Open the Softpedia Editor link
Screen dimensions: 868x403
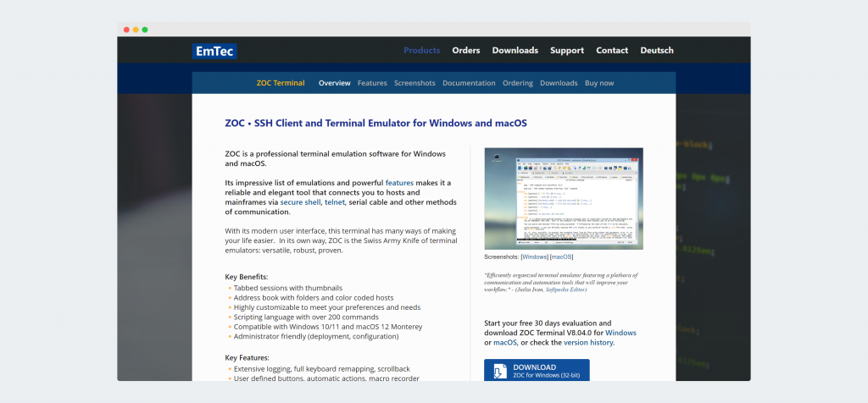pyautogui.click(x=565, y=290)
